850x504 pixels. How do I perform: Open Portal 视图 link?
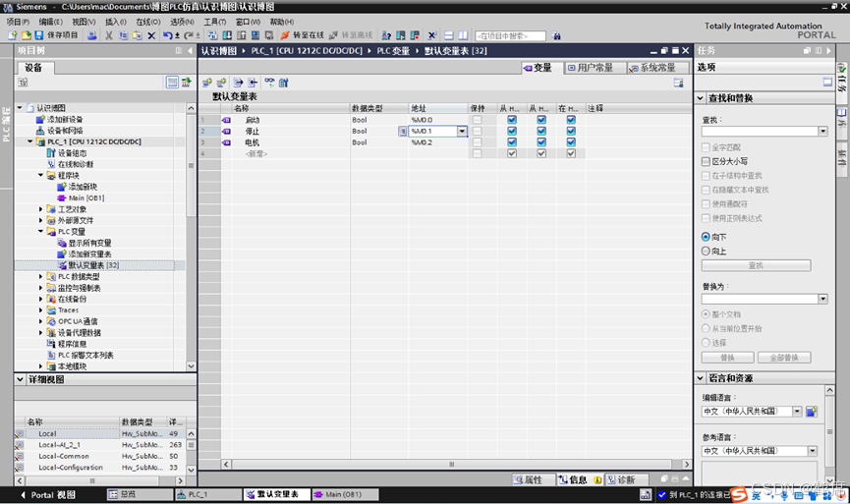48,495
